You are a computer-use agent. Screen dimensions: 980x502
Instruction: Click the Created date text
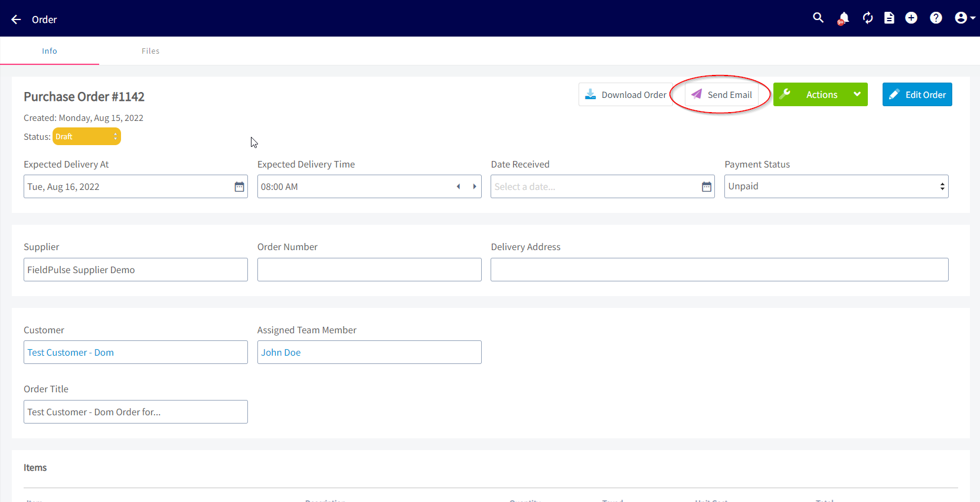(83, 118)
